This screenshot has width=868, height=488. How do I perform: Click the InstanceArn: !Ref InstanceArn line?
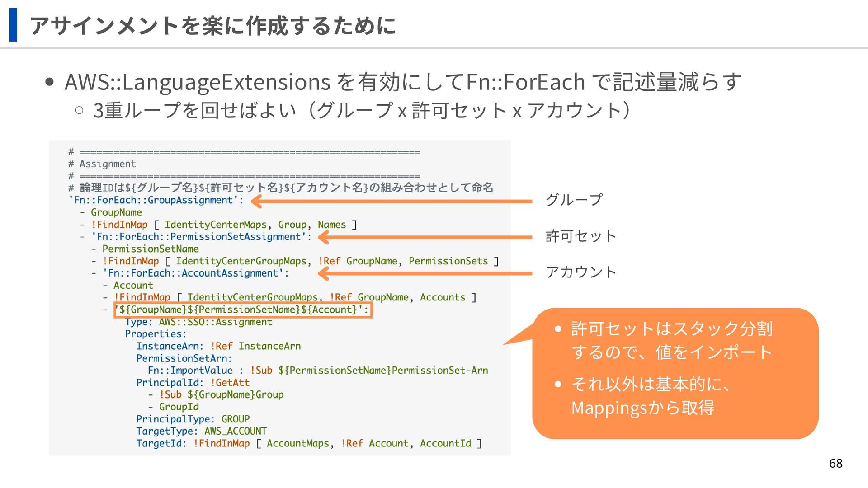click(218, 346)
